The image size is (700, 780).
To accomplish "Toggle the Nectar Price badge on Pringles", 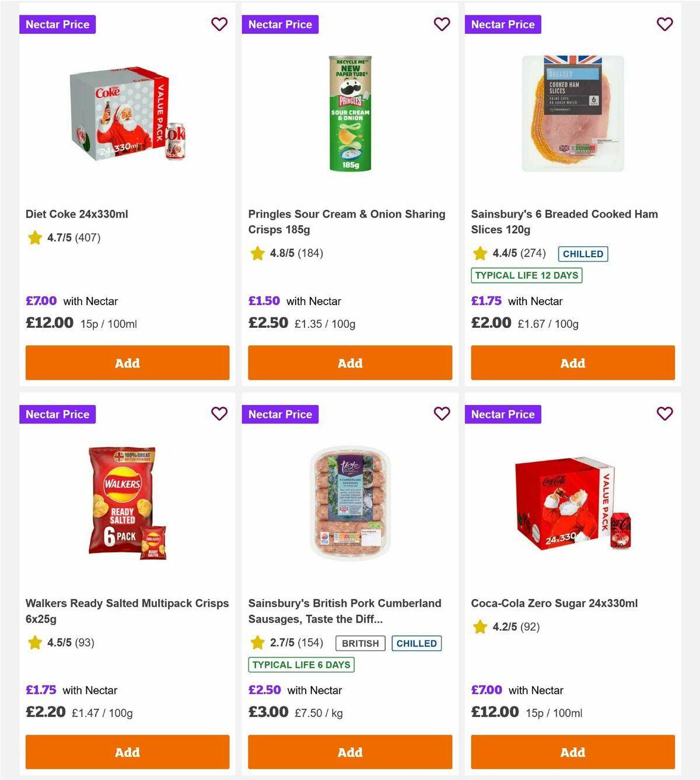I will (x=280, y=25).
